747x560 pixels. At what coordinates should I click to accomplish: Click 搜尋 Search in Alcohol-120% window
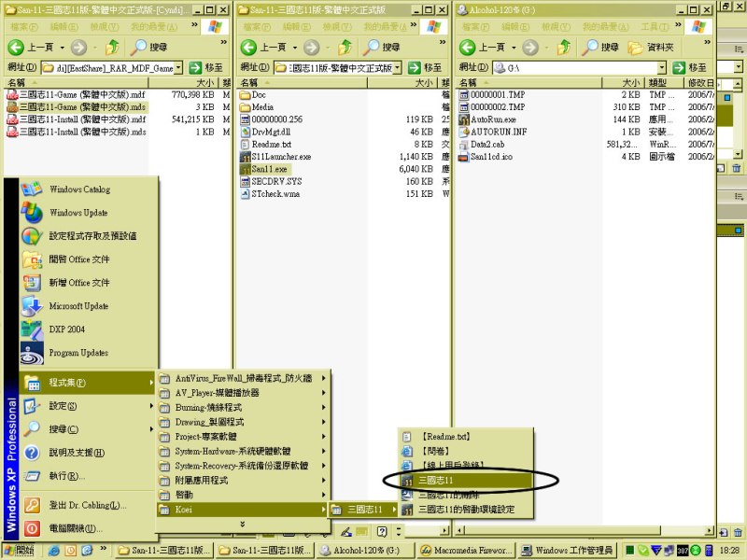click(x=600, y=48)
